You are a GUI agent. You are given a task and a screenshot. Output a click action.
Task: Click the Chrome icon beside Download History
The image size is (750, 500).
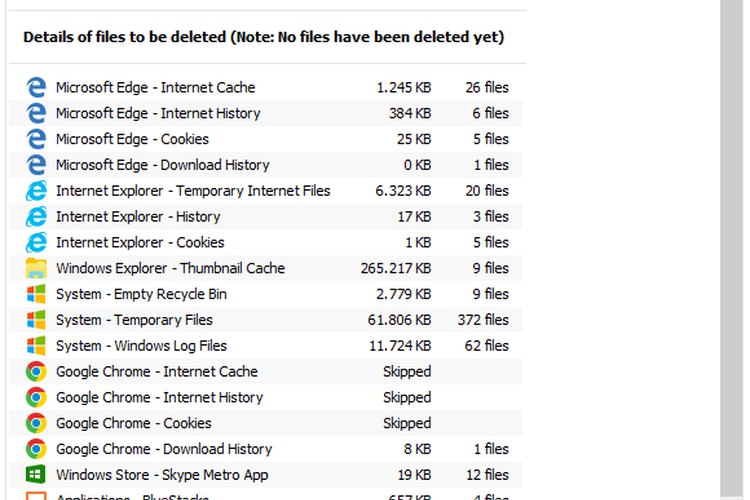click(x=36, y=449)
